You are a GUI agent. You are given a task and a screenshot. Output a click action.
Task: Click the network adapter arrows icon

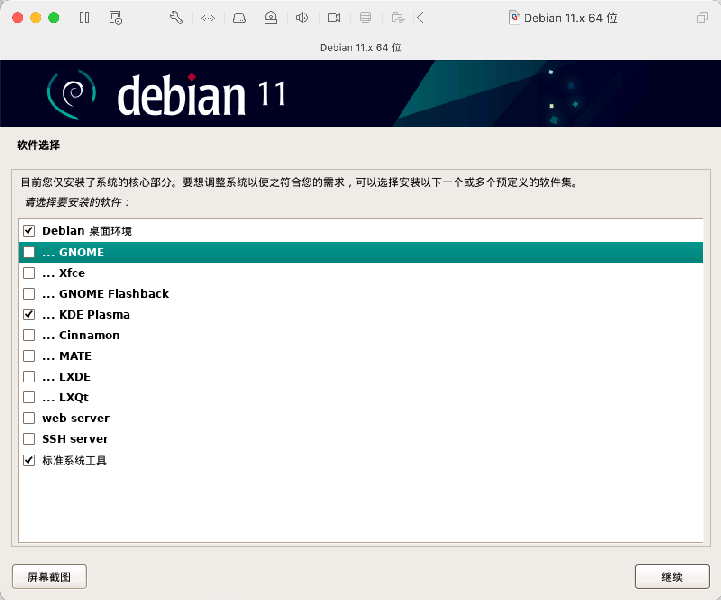pyautogui.click(x=208, y=18)
